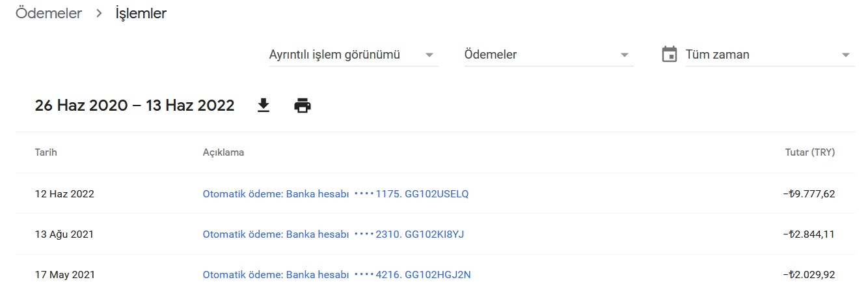The image size is (868, 297).
Task: Download the transactions list
Action: [x=264, y=106]
